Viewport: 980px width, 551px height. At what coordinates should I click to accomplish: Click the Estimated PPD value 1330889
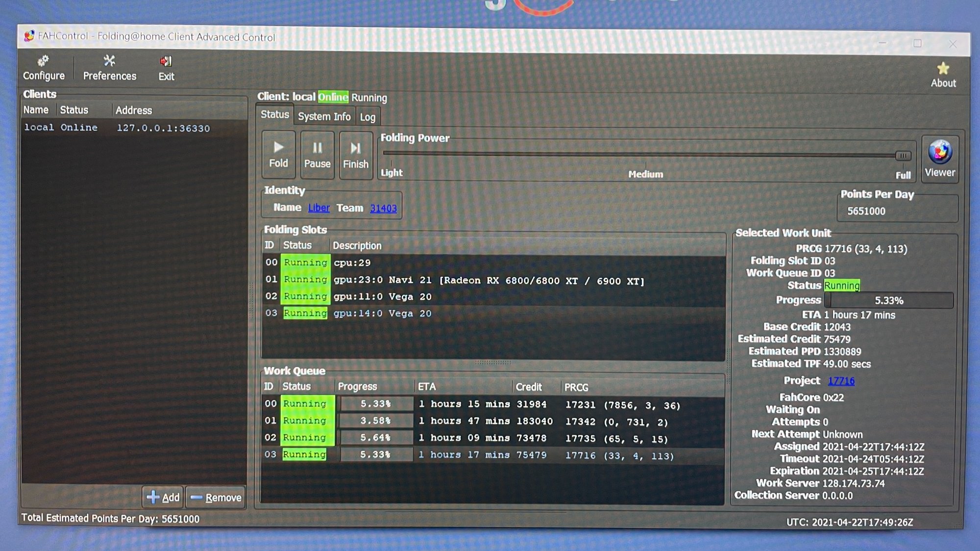point(842,352)
